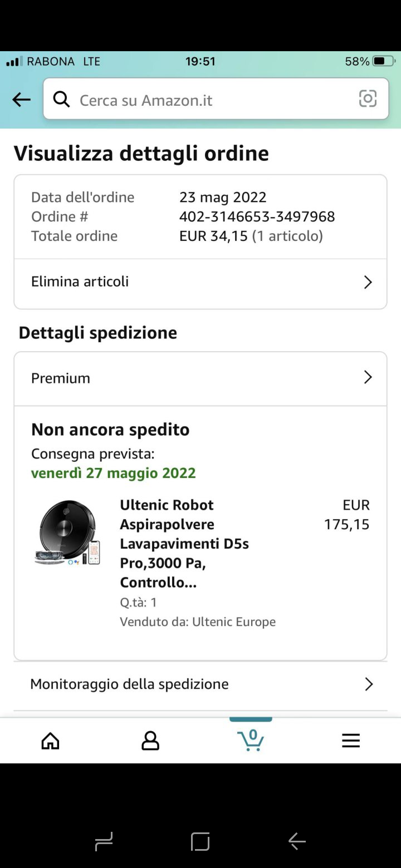This screenshot has width=401, height=868.
Task: Expand Monitoraggio della spedizione chevron
Action: 368,684
